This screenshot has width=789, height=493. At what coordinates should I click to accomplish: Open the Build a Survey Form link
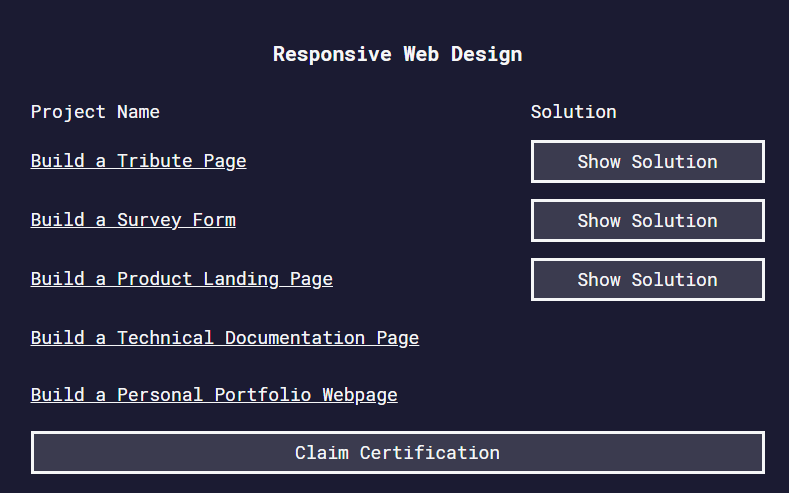[x=133, y=220]
